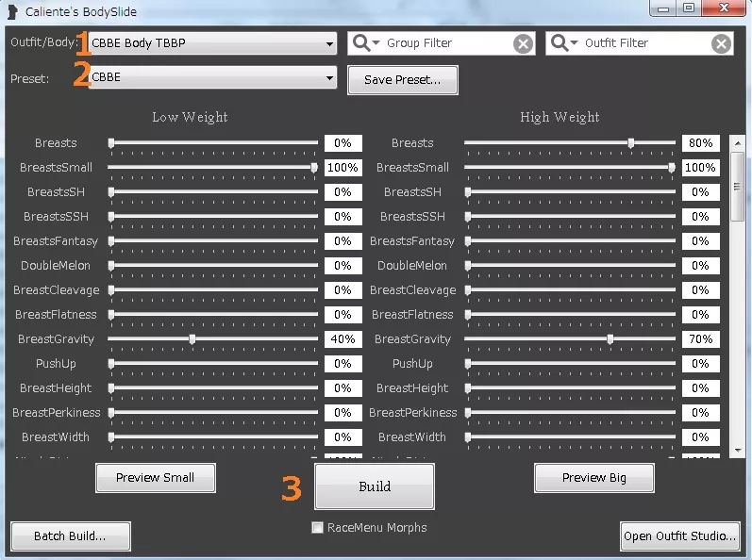This screenshot has width=752, height=560.
Task: Maximize the BodySlide window
Action: point(689,8)
